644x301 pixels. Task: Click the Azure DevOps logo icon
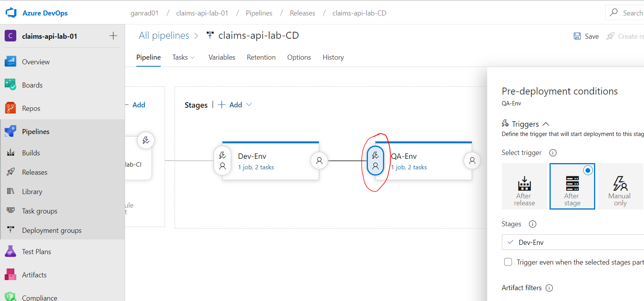[11, 13]
